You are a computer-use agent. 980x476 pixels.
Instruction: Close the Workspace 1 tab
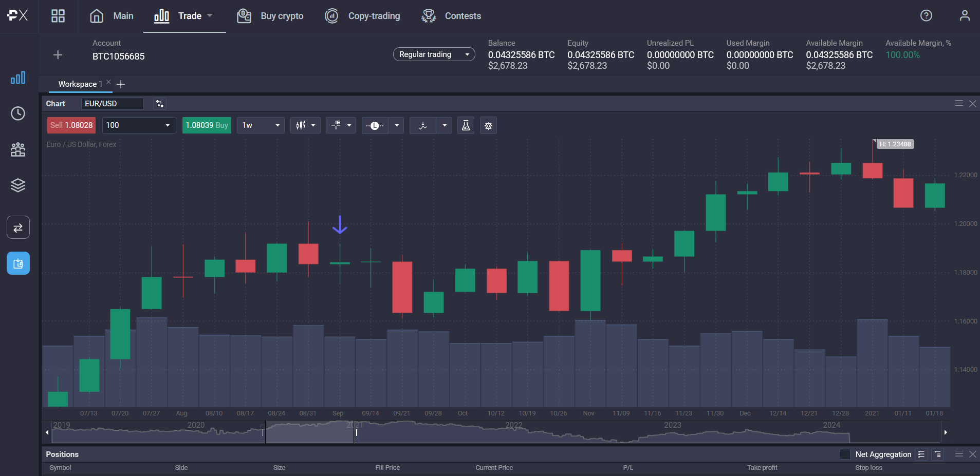coord(108,82)
